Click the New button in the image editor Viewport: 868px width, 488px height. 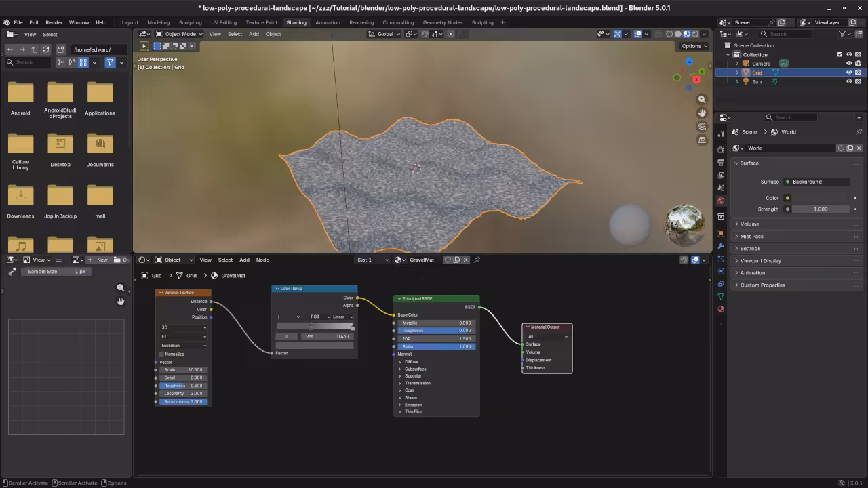(102, 260)
